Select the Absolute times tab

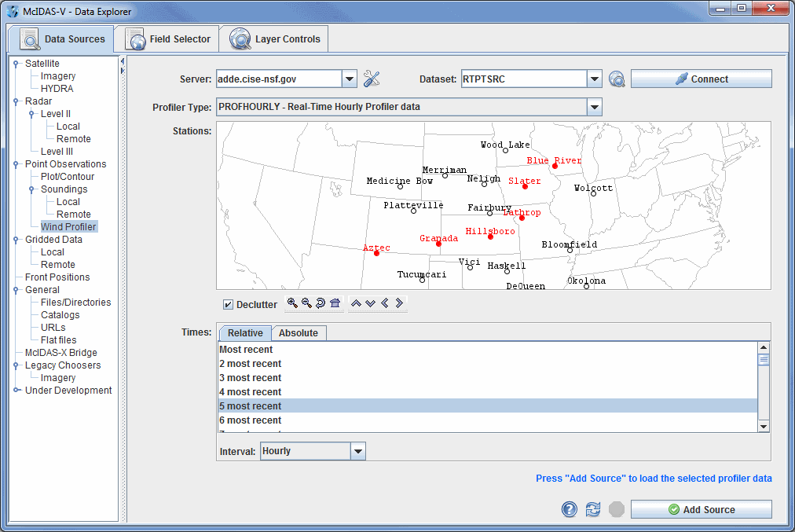[299, 333]
